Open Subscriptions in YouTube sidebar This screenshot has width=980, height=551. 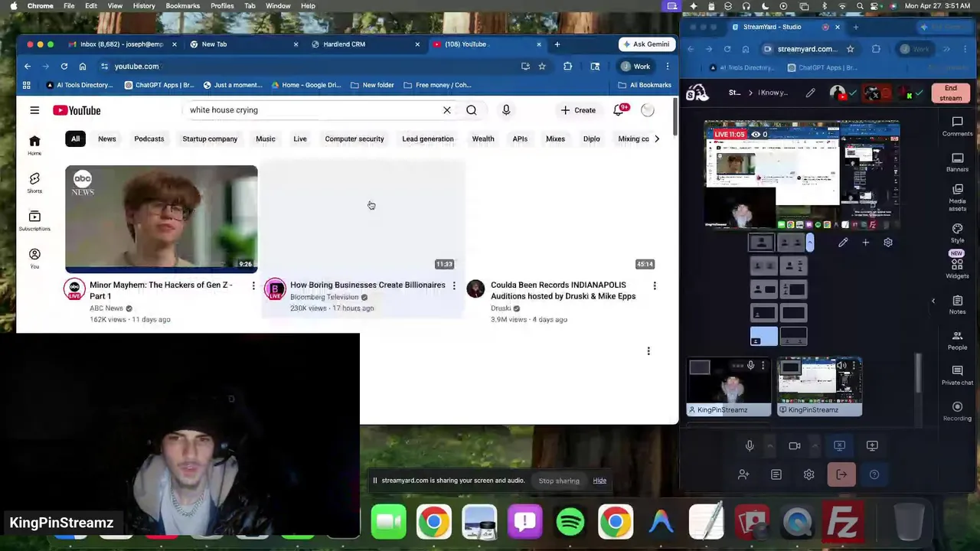tap(34, 220)
